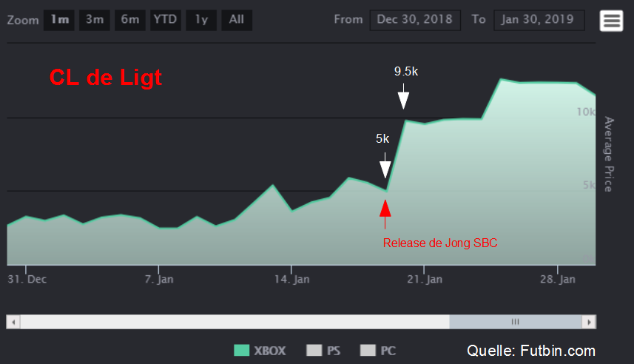The height and width of the screenshot is (364, 634).
Task: Click the 7. Jan axis label
Action: pyautogui.click(x=159, y=279)
